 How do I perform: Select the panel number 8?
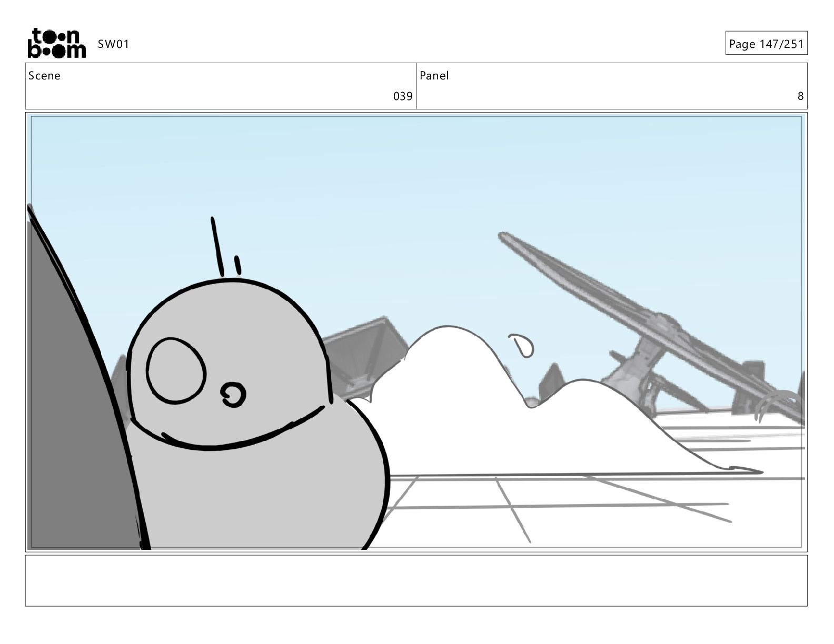pyautogui.click(x=800, y=96)
